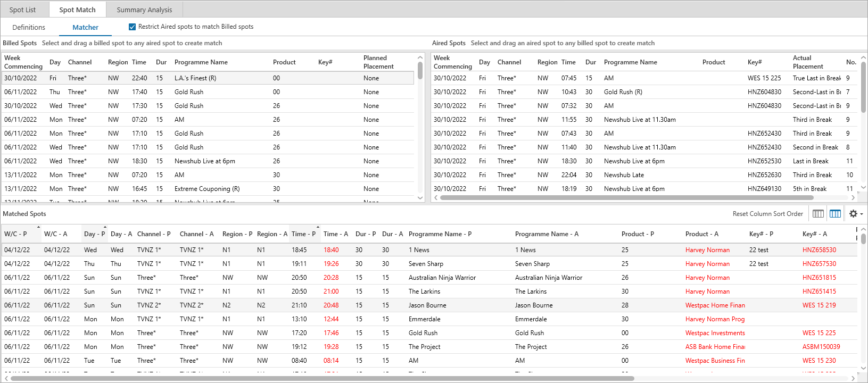Viewport: 868px width, 383px height.
Task: Open the Definitions sub-tab
Action: 29,28
